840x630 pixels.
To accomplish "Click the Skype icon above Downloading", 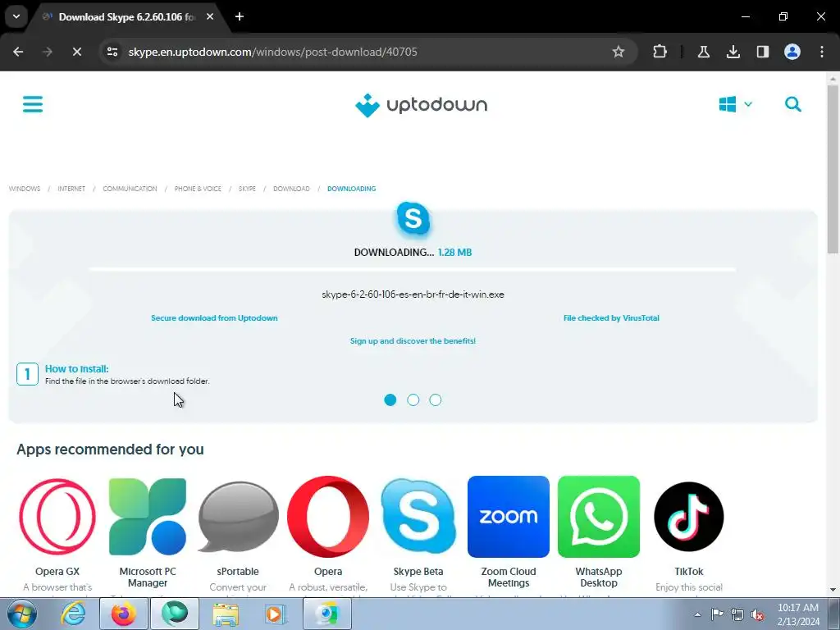I will click(x=413, y=218).
